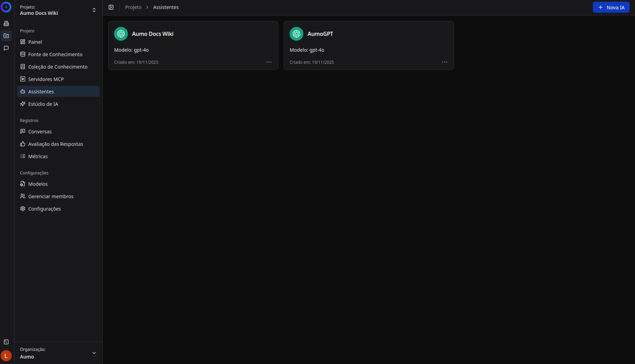Expand the project selector Aumo Docs Wiki
The width and height of the screenshot is (635, 364).
[58, 10]
